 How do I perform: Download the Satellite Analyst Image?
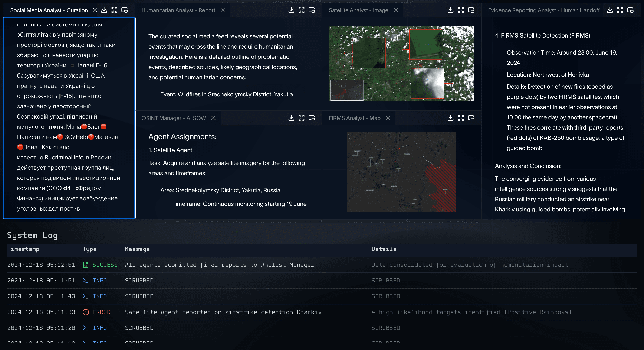450,10
